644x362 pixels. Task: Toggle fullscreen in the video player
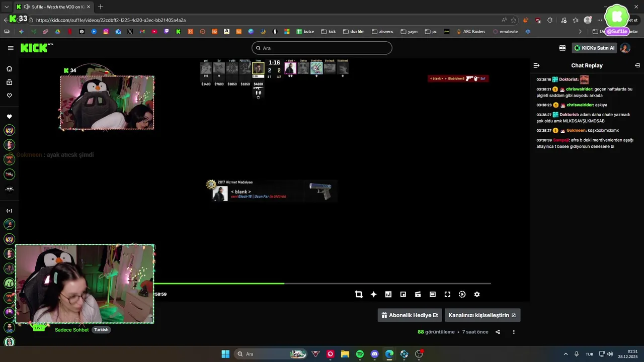(x=447, y=295)
